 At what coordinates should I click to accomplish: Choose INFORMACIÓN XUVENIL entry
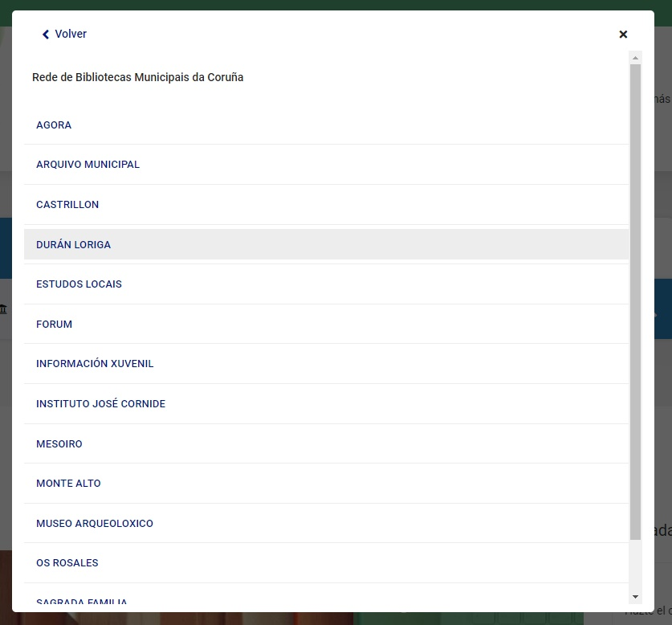95,364
